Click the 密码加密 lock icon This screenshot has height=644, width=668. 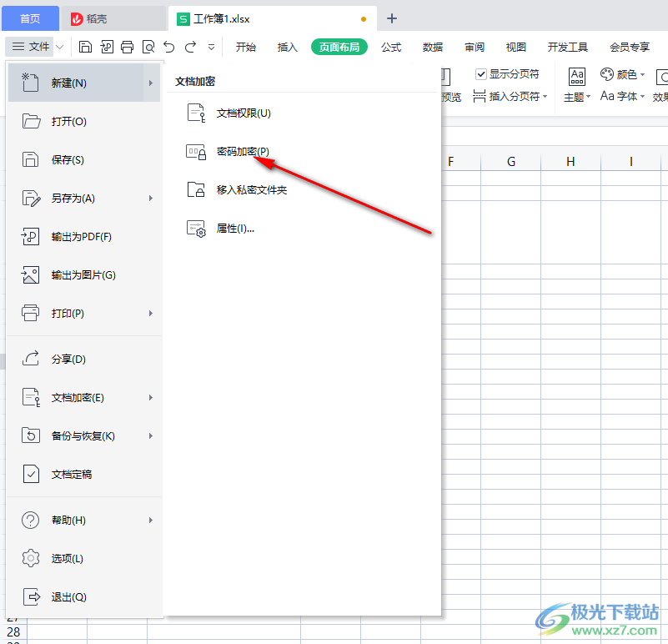(196, 152)
